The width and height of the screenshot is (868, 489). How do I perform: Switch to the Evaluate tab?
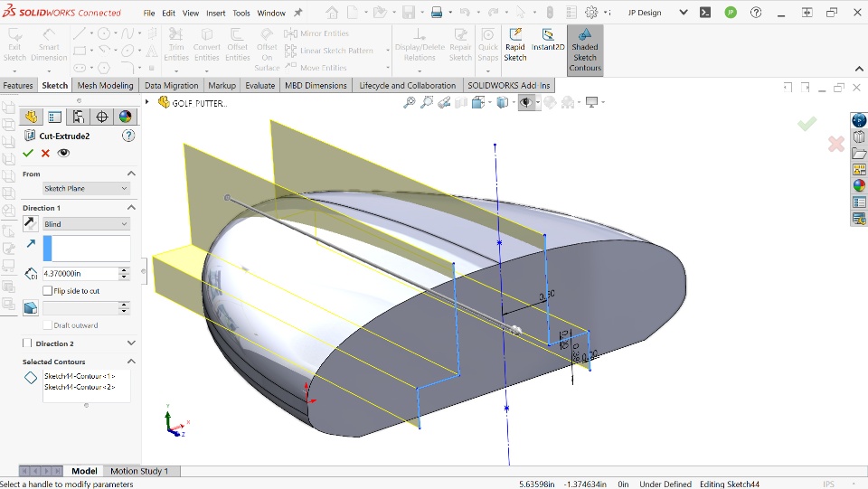coord(259,86)
